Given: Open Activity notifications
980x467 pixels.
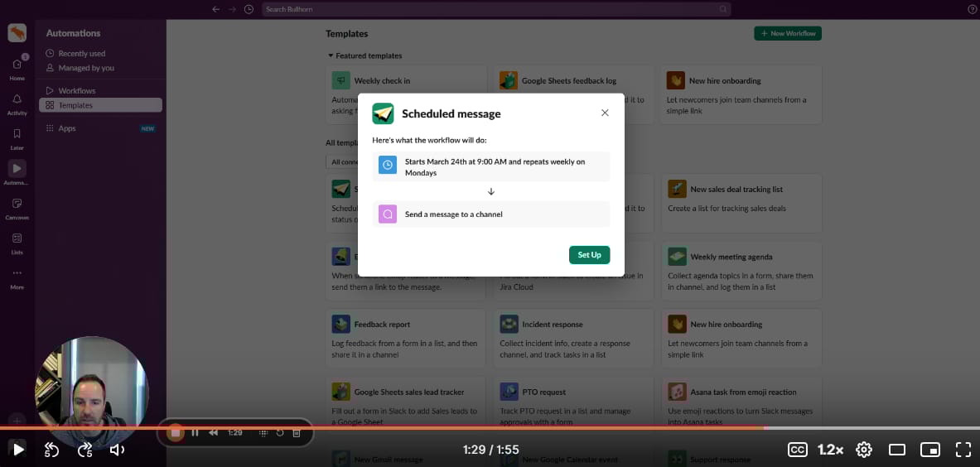Looking at the screenshot, I should click(17, 104).
